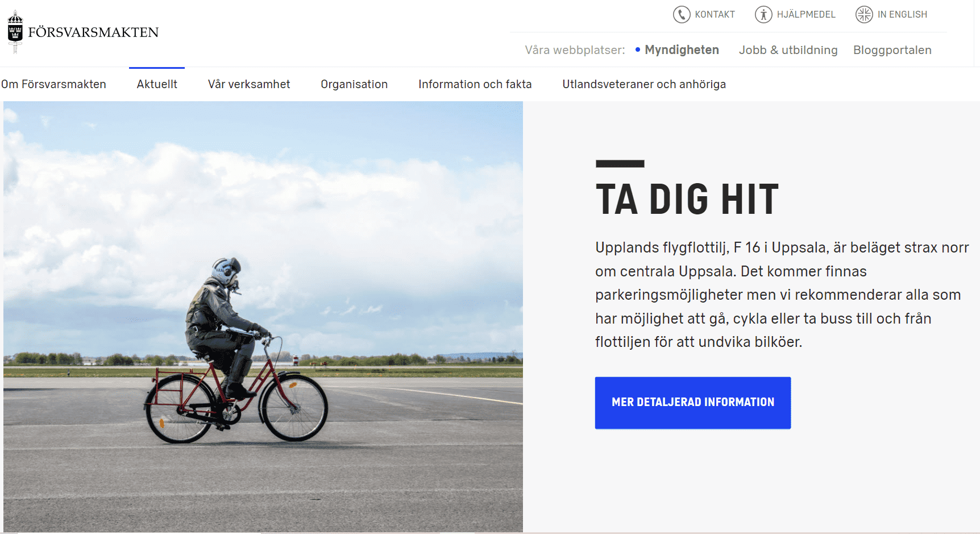The image size is (980, 534).
Task: Click the FÖRSVARSMAKTEN wordmark text
Action: [x=93, y=32]
